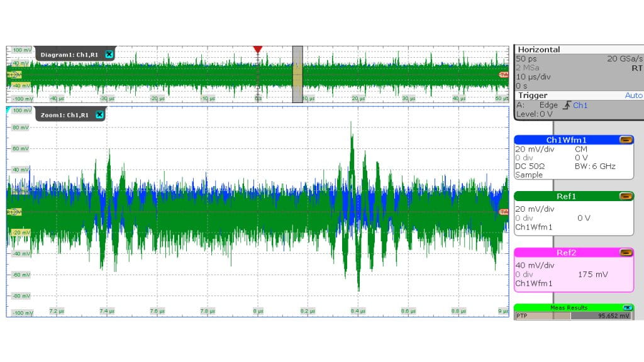Click the red trigger position marker above Diagram1
This screenshot has height=362, width=644.
tap(257, 49)
